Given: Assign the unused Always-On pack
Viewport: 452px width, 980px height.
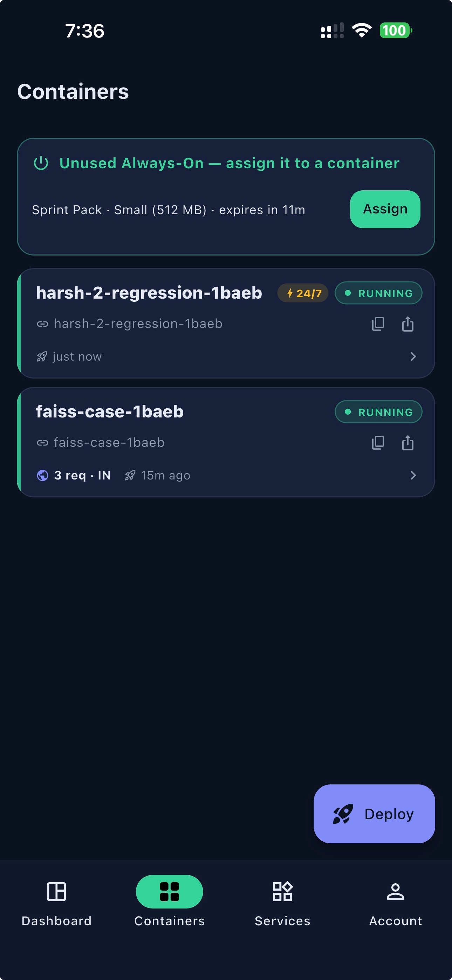Looking at the screenshot, I should tap(385, 209).
